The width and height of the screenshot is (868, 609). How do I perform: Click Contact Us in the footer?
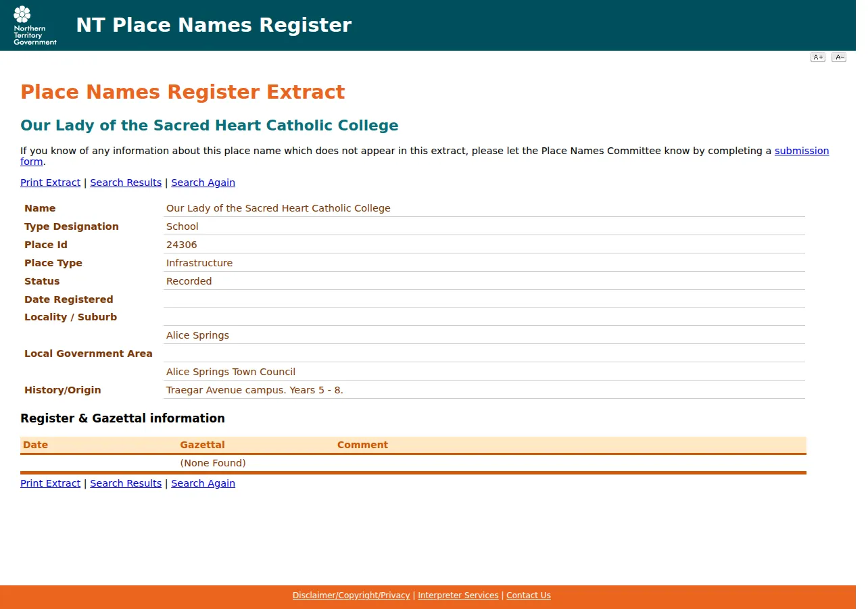[529, 595]
